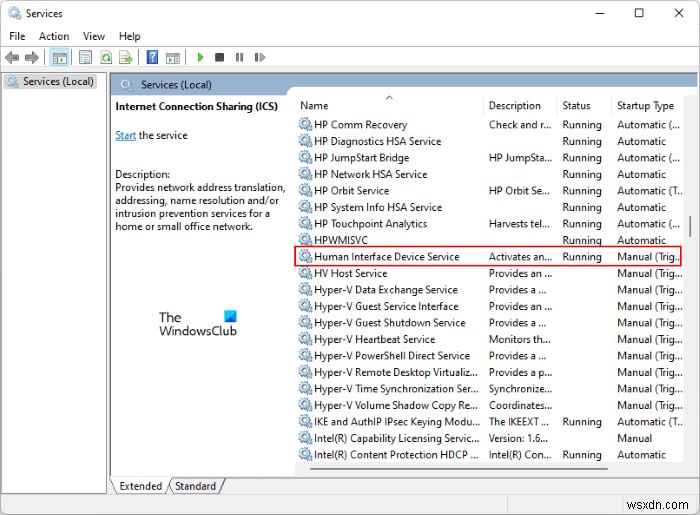Image resolution: width=700 pixels, height=515 pixels.
Task: Click gear icon of HP Orbit Service
Action: (x=305, y=190)
